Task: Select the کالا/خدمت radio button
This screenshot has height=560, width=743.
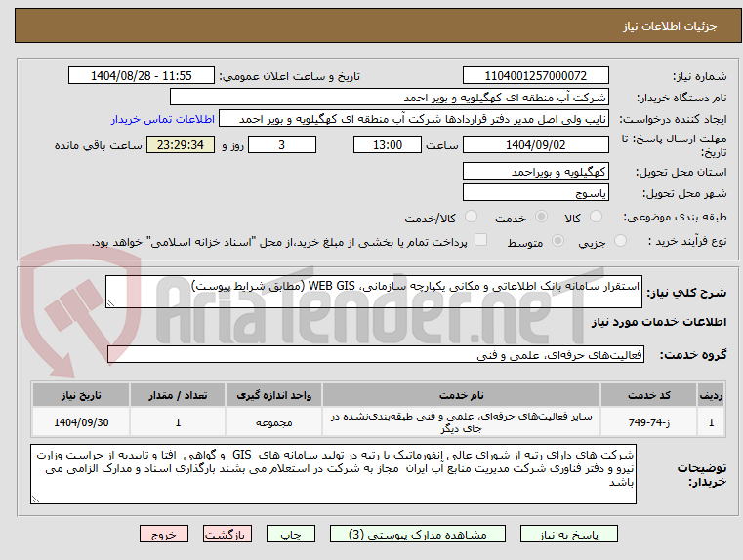Action: tap(471, 217)
